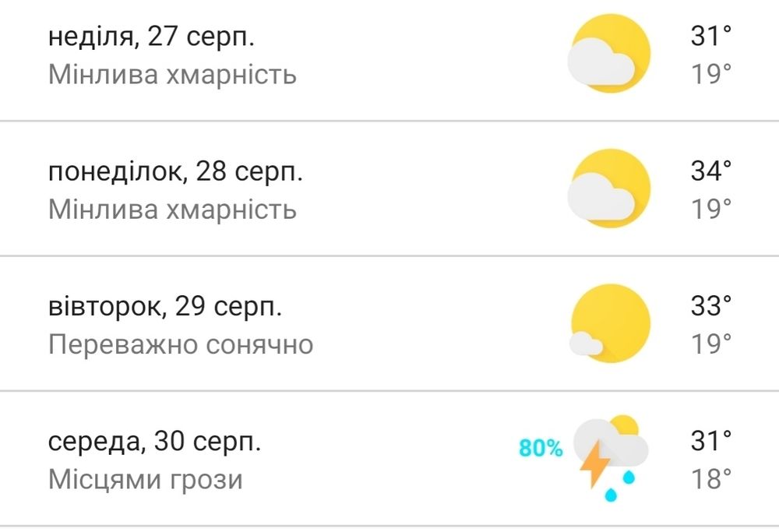Select the Monday 'Мінлива хмарність' description
The image size is (779, 532).
pyautogui.click(x=172, y=209)
